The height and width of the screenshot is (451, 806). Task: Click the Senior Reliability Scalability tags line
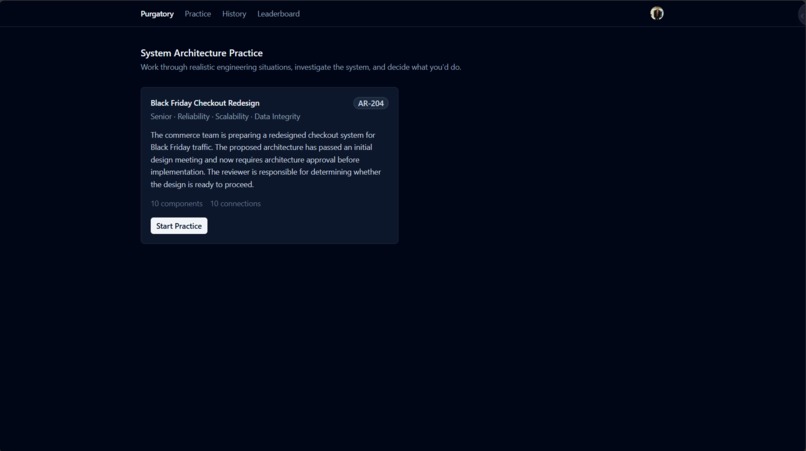pos(225,117)
